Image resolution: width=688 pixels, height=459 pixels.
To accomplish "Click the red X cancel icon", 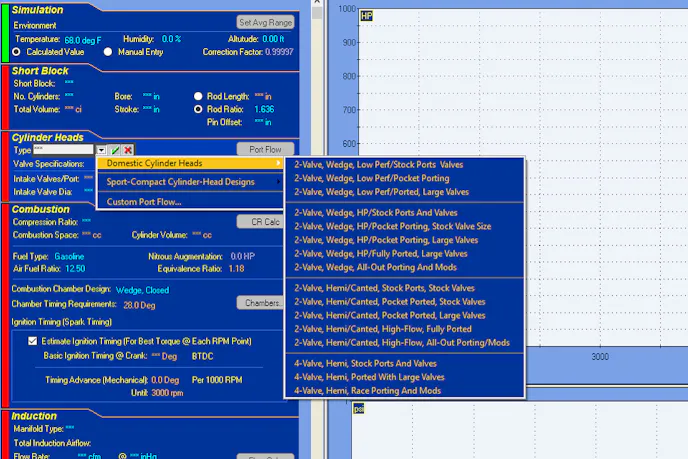I will 128,149.
